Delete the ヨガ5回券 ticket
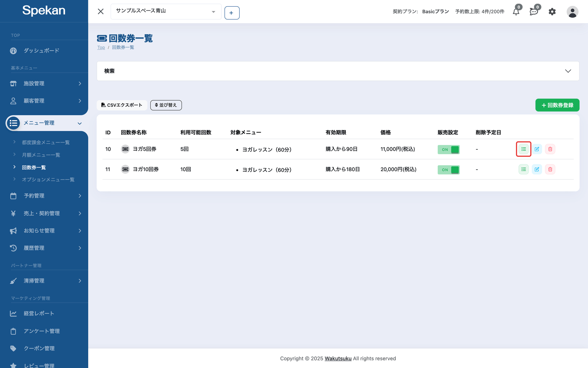The image size is (588, 368). coord(550,149)
